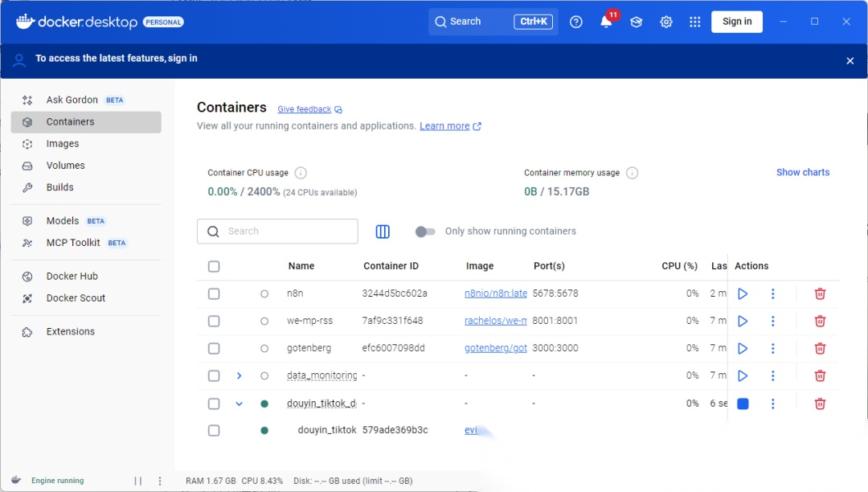Delete the douyin_tiktok_d stack
Viewport: 868px width, 492px height.
tap(820, 404)
